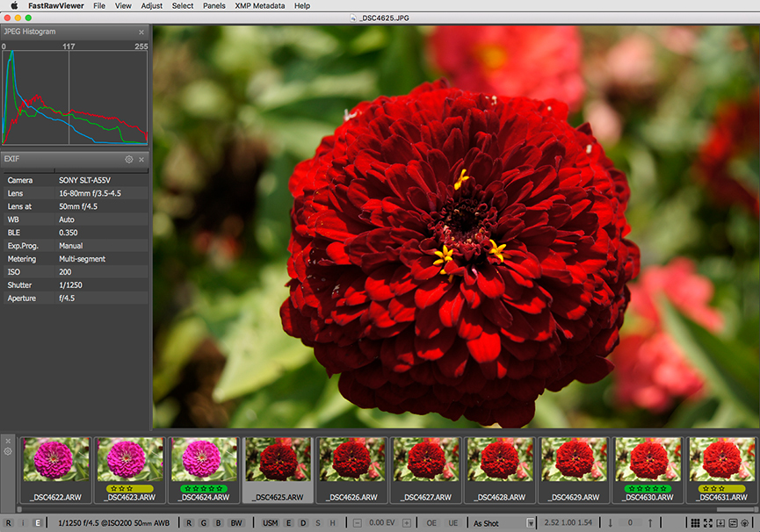Open the Panels menu
Viewport: 760px width, 532px height.
[x=214, y=6]
